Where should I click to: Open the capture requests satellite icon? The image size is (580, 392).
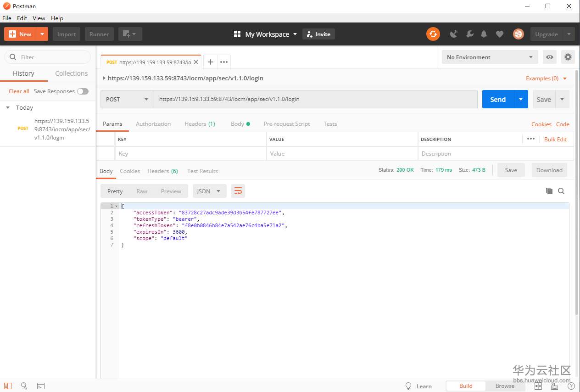[x=454, y=34]
